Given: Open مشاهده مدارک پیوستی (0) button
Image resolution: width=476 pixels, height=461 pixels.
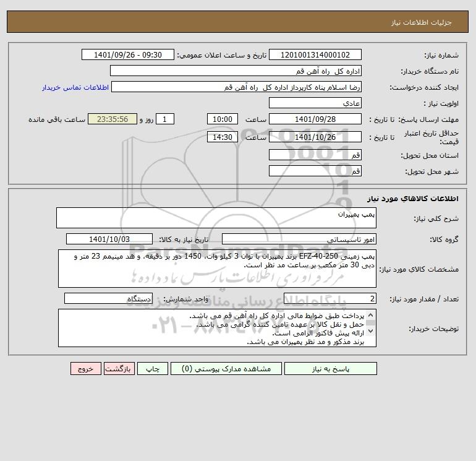Looking at the screenshot, I should coord(226,369).
